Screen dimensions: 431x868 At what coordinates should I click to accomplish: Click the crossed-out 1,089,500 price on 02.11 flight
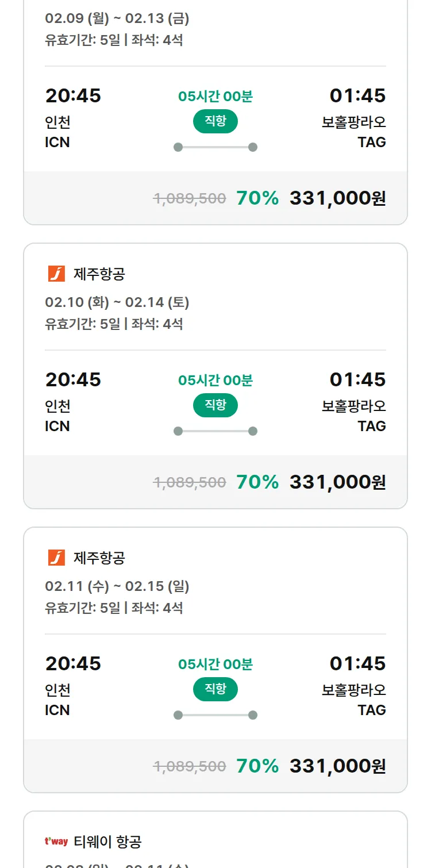[190, 766]
